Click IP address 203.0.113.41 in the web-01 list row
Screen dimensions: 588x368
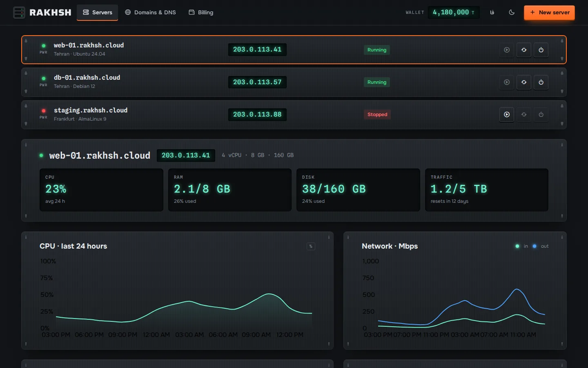257,49
